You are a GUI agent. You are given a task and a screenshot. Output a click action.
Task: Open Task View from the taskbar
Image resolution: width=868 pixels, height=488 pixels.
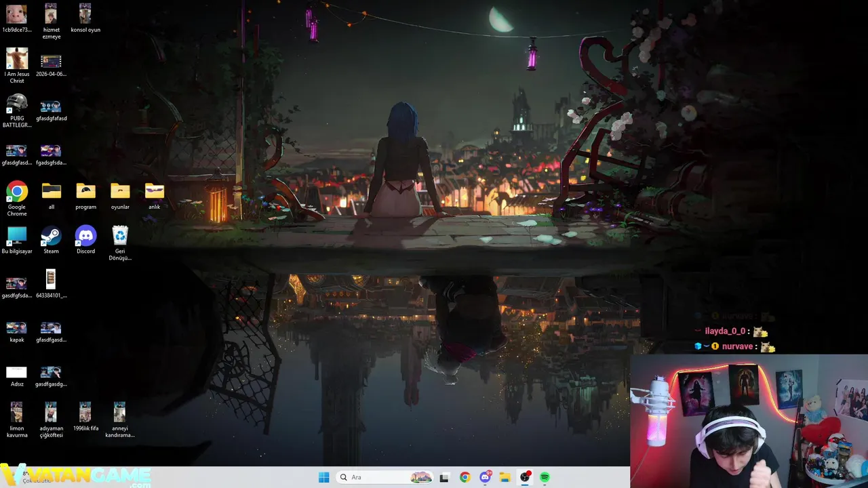click(x=444, y=477)
